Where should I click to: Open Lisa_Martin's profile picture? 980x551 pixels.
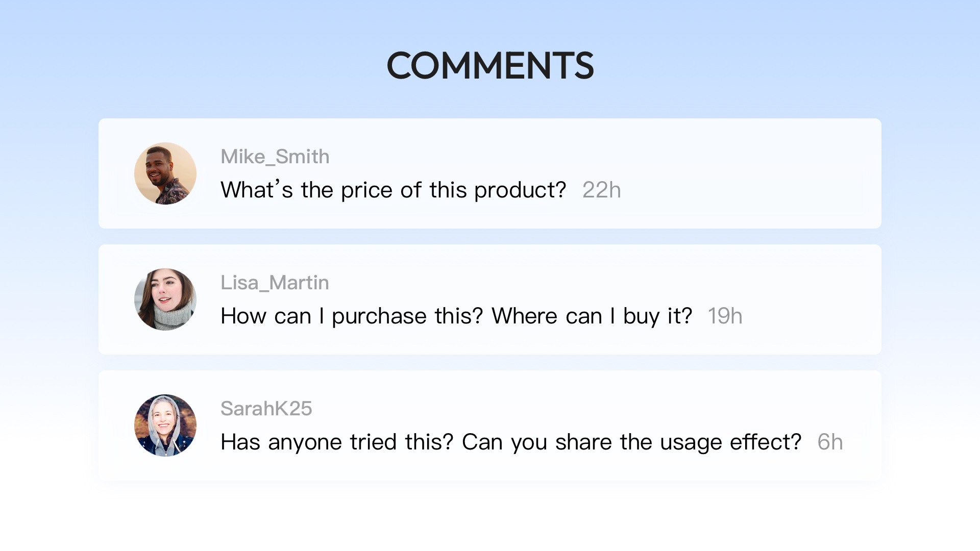(165, 299)
